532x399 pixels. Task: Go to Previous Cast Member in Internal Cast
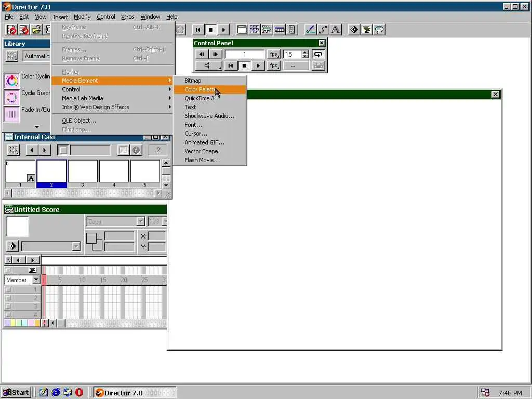(x=32, y=150)
